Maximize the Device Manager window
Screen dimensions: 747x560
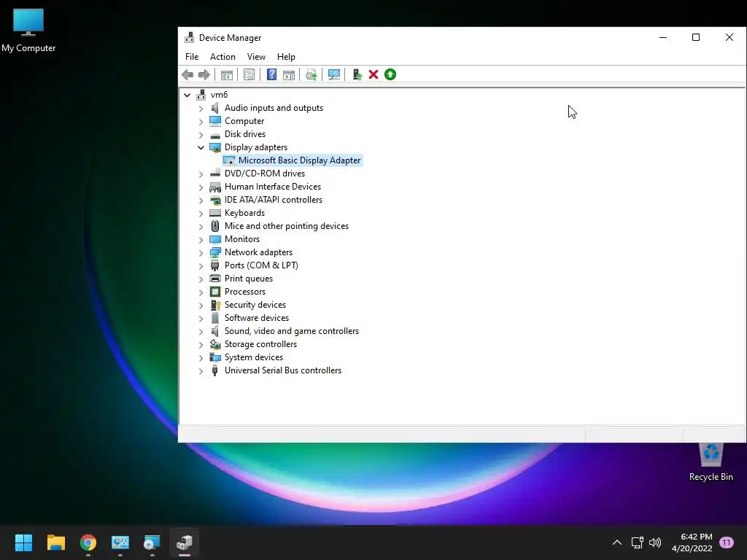696,37
